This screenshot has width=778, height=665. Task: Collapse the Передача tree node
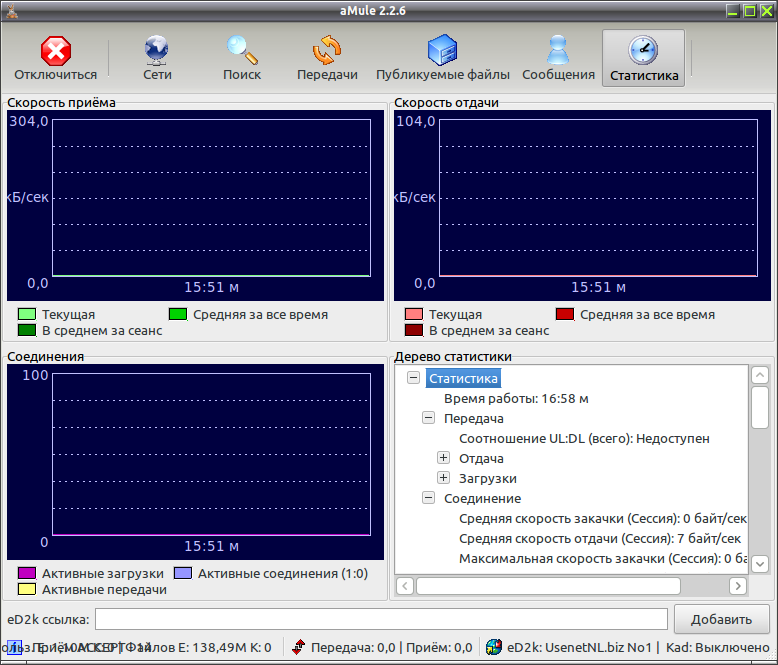tap(428, 418)
